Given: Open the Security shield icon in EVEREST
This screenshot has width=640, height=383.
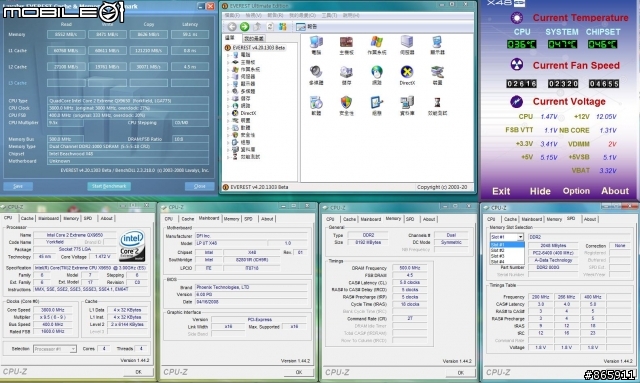Looking at the screenshot, I should pyautogui.click(x=347, y=102).
